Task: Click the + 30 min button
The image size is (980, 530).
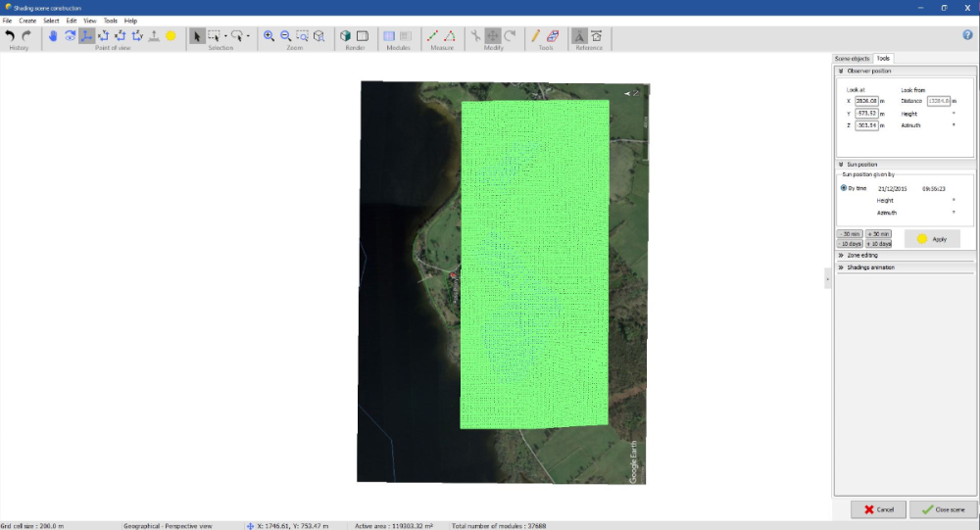Action: 878,234
